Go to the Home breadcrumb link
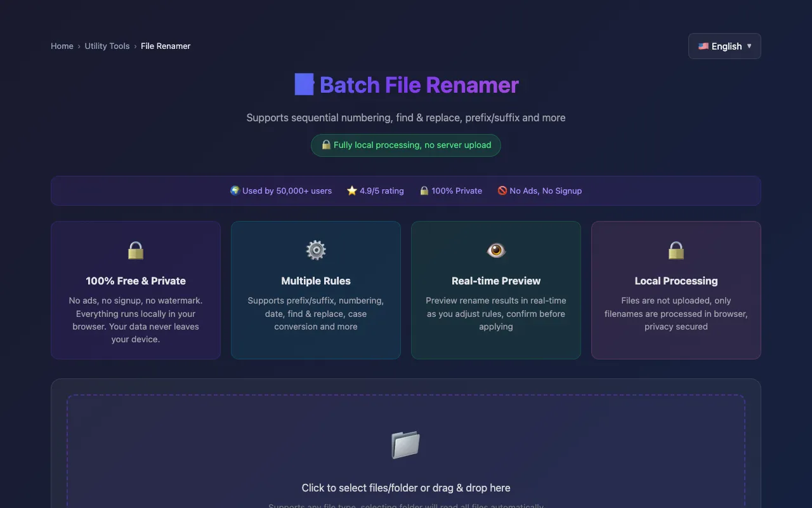The width and height of the screenshot is (812, 508). [62, 46]
